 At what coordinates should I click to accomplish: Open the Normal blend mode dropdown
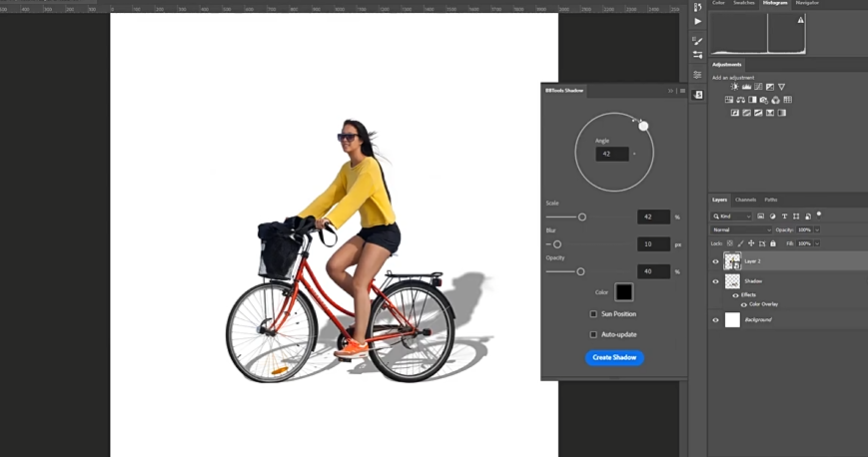(739, 230)
